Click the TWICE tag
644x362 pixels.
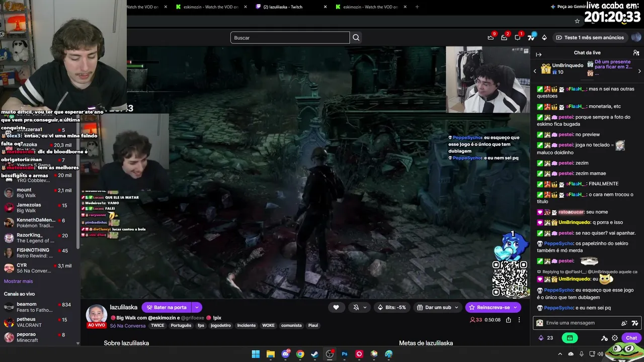tap(157, 326)
